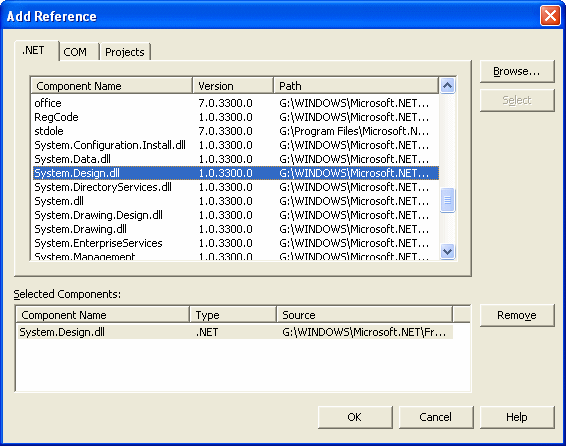
Task: Click the component list scrollbar thumb
Action: tap(448, 200)
